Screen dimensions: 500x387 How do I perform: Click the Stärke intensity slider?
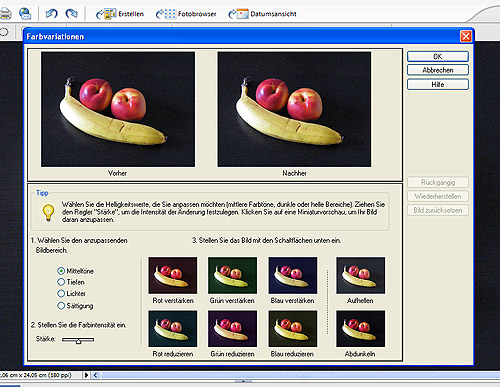click(x=78, y=340)
